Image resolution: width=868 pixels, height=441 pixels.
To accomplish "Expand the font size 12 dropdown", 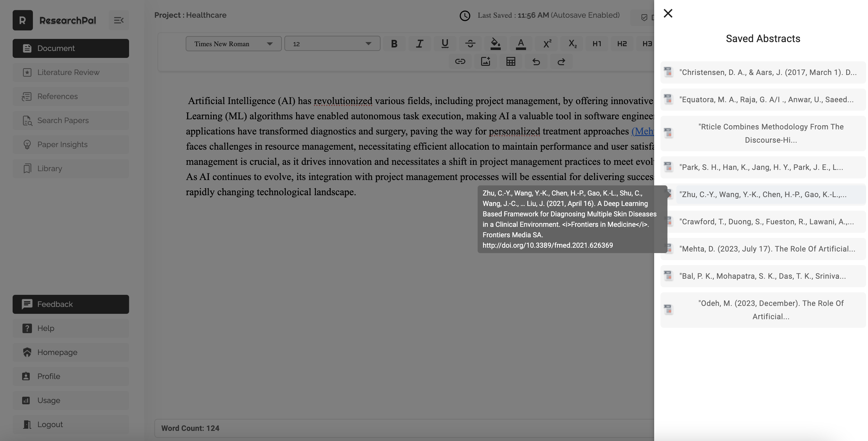I will pos(332,44).
